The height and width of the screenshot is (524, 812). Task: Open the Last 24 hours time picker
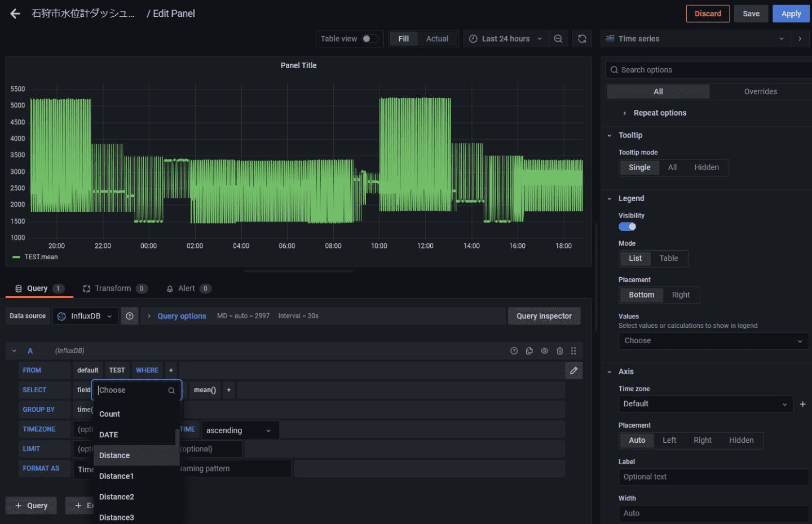pyautogui.click(x=505, y=39)
